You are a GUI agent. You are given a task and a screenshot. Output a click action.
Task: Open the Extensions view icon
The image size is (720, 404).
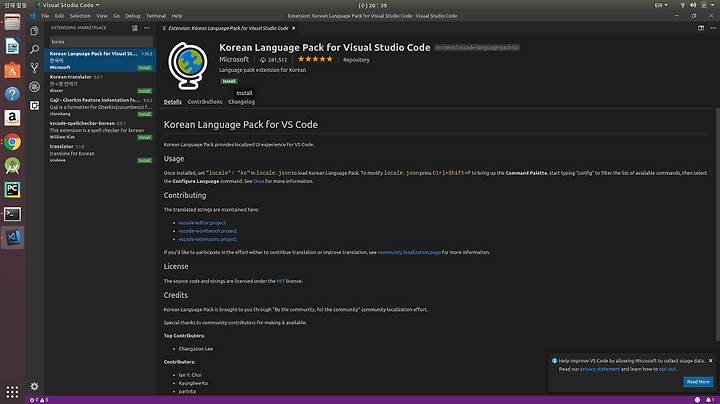click(34, 106)
